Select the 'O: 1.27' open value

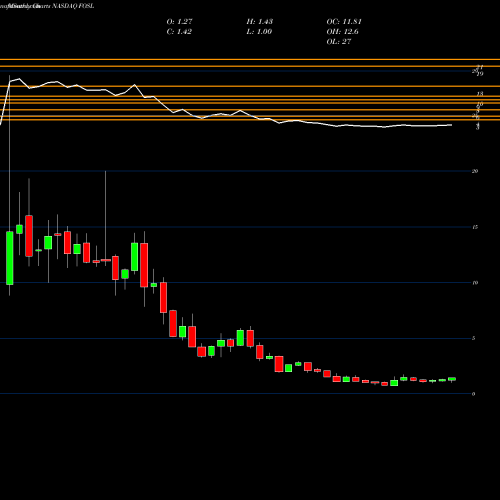(x=179, y=22)
